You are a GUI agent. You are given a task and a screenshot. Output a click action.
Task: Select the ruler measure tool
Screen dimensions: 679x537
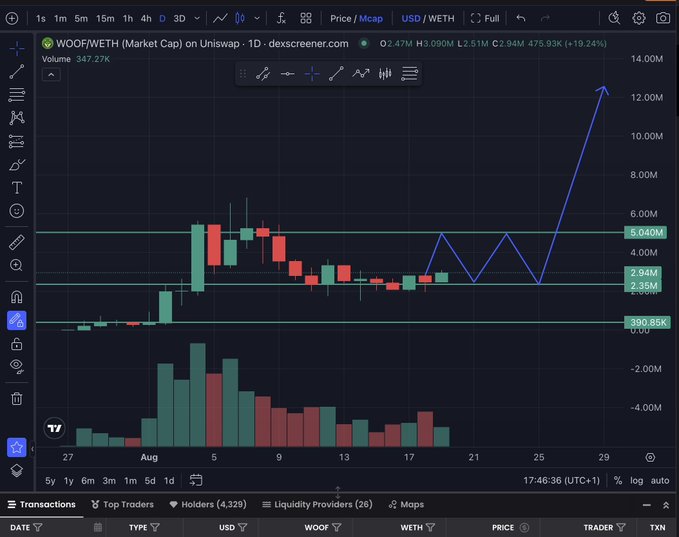16,242
